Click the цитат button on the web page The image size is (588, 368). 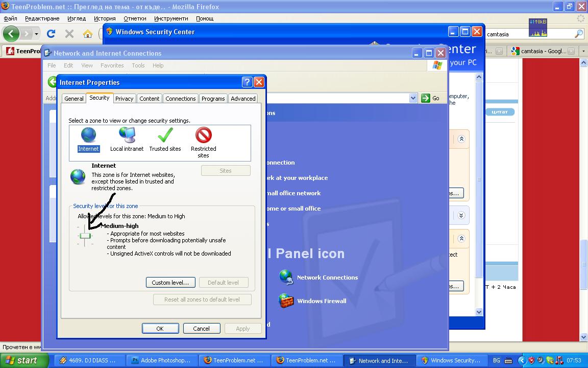coord(500,112)
